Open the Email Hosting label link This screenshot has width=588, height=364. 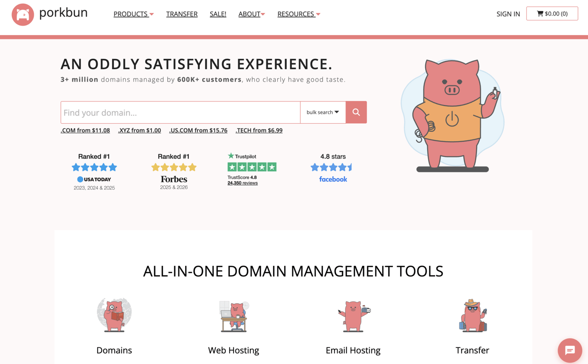tap(353, 350)
